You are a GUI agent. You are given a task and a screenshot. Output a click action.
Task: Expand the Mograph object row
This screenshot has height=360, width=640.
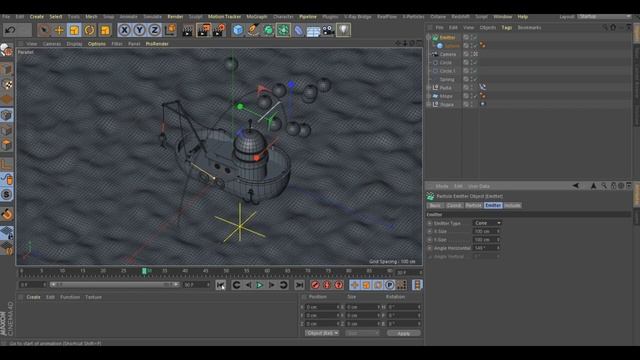[x=429, y=96]
